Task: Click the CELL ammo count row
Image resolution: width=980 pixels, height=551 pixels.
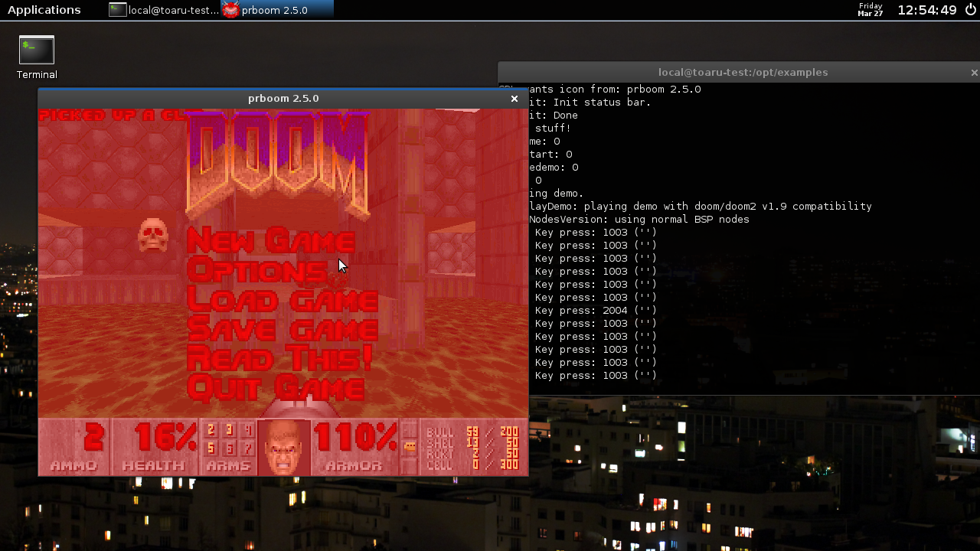Action: coord(472,465)
